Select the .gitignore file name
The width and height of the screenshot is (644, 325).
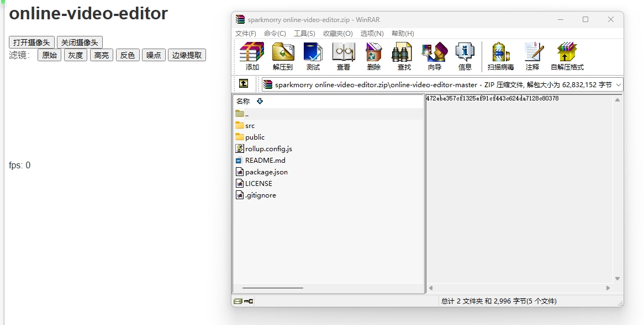point(260,195)
